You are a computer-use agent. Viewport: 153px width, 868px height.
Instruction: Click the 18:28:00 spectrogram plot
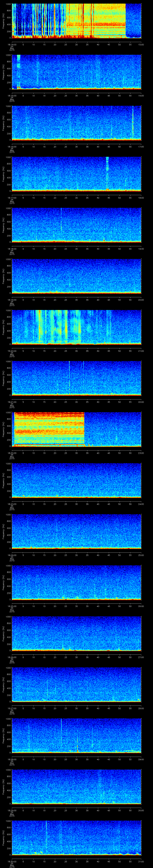77,736
